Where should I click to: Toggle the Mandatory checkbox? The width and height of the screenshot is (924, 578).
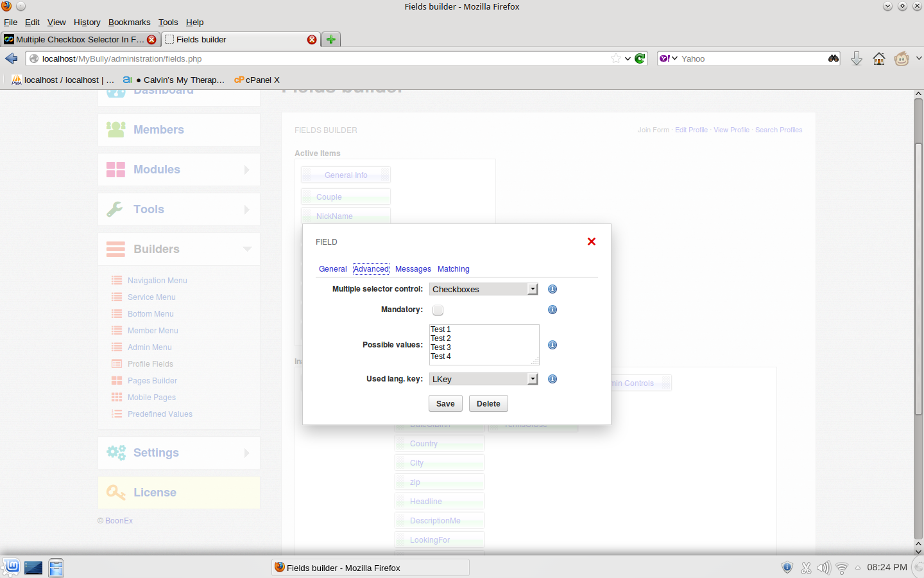pos(438,310)
